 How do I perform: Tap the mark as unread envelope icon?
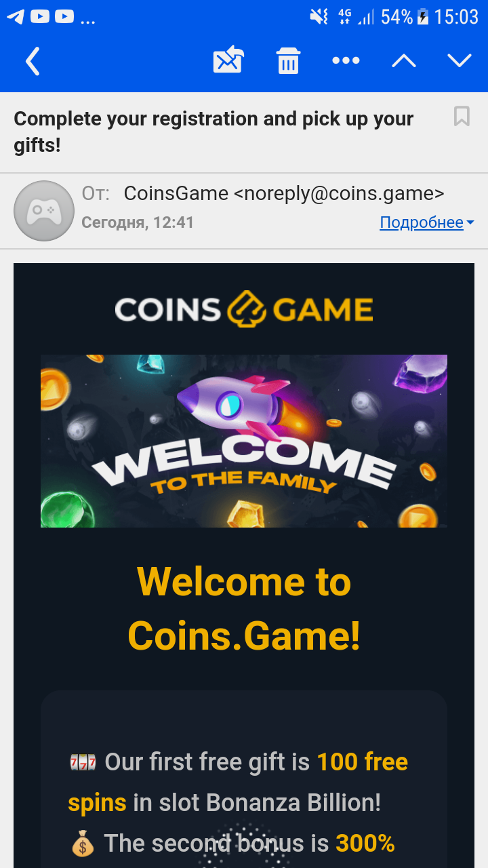[x=228, y=60]
